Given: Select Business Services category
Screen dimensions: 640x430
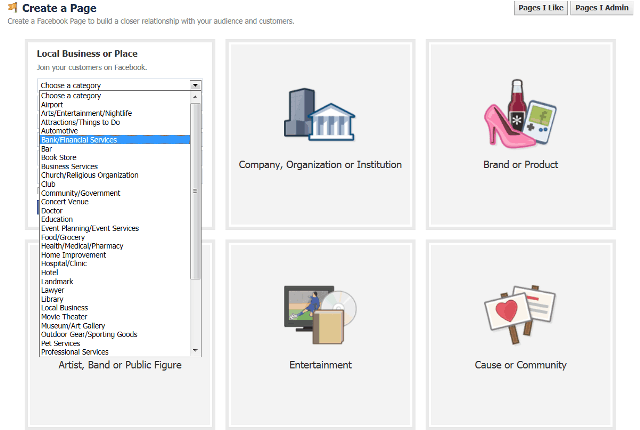Looking at the screenshot, I should (115, 166).
